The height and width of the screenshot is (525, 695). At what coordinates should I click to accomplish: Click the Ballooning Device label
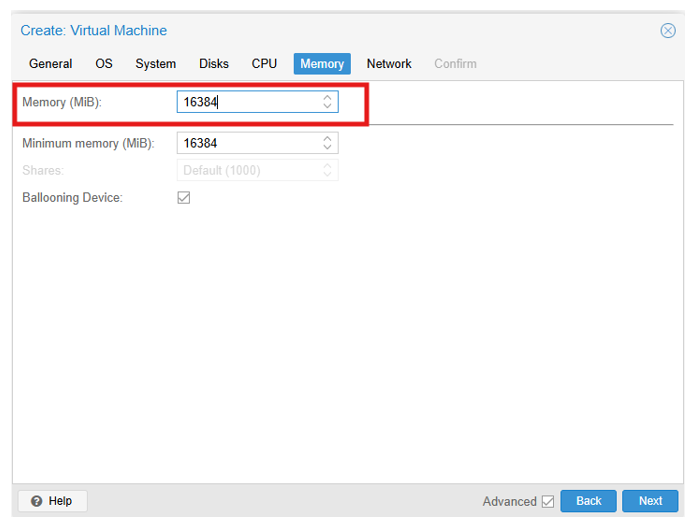[x=72, y=198]
